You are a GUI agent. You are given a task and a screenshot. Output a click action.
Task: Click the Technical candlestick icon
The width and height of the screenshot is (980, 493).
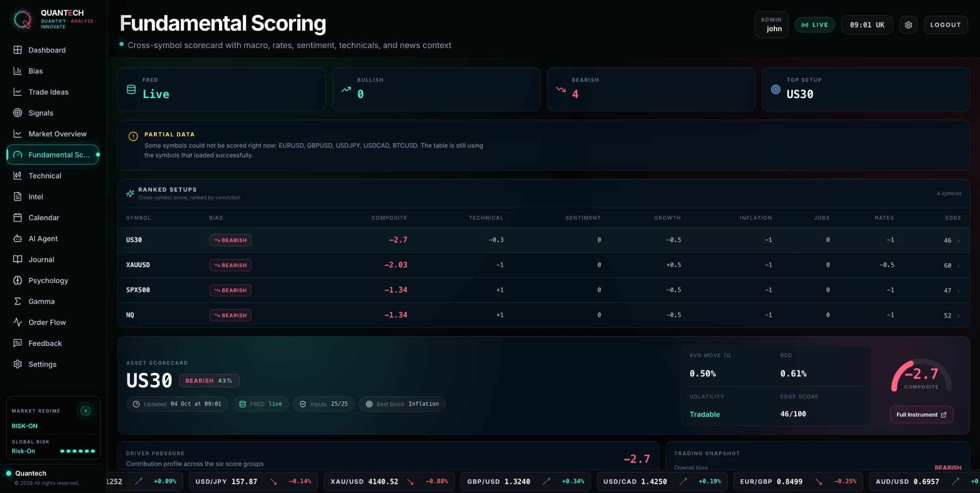pyautogui.click(x=18, y=175)
